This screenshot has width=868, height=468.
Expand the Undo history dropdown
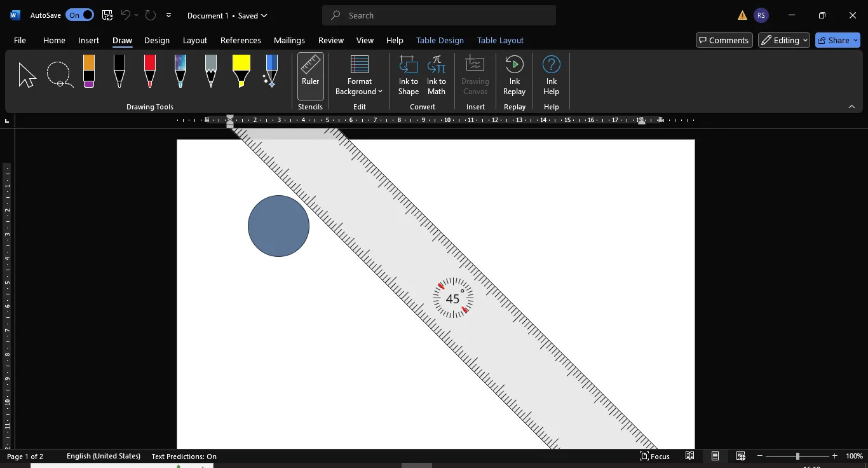point(136,15)
